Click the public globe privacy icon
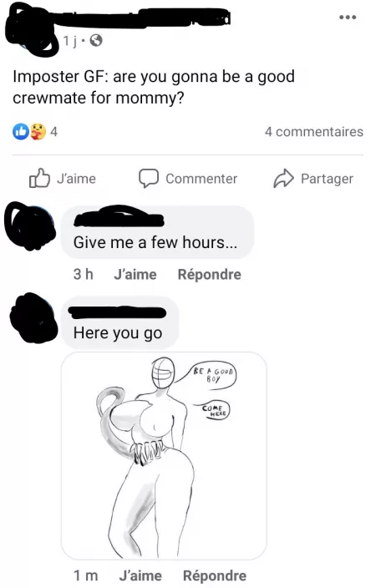Image resolution: width=376 pixels, height=588 pixels. [96, 40]
